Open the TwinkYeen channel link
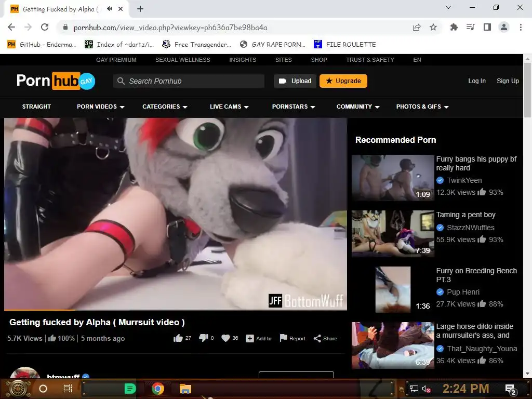Screen dimensions: 532x399 click(464, 180)
